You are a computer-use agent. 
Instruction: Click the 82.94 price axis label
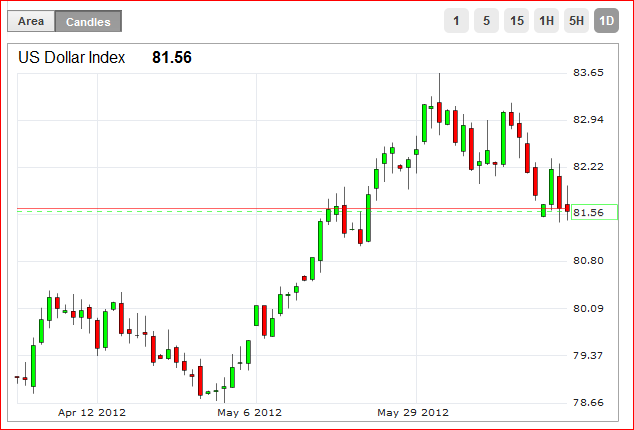(588, 120)
